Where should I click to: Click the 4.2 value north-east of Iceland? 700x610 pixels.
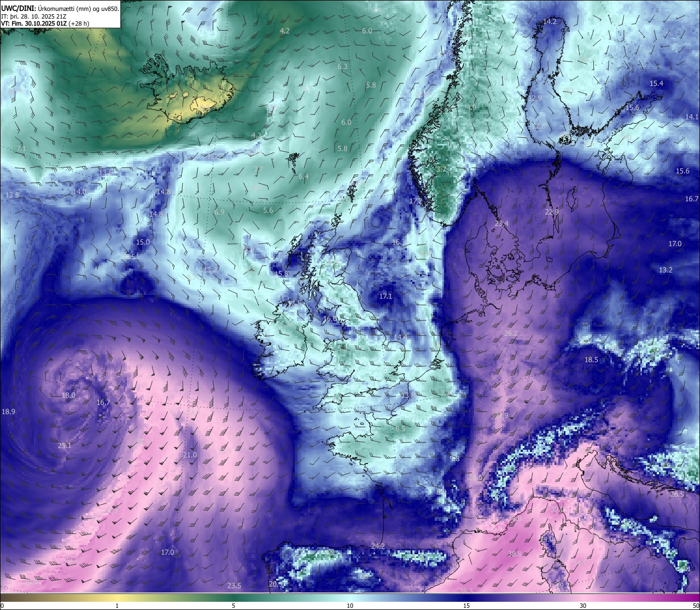point(285,31)
